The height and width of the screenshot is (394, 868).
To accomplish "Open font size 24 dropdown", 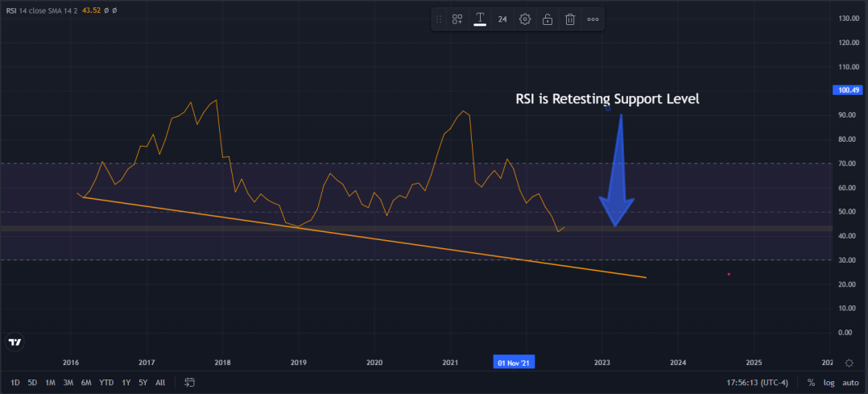I will [x=502, y=19].
